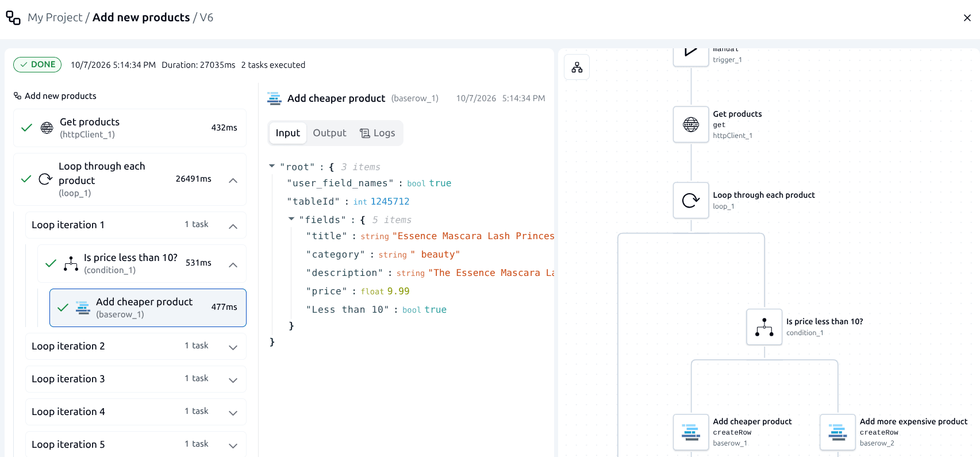The image size is (980, 457).
Task: Click the Baserow icon in detail header
Action: [274, 98]
